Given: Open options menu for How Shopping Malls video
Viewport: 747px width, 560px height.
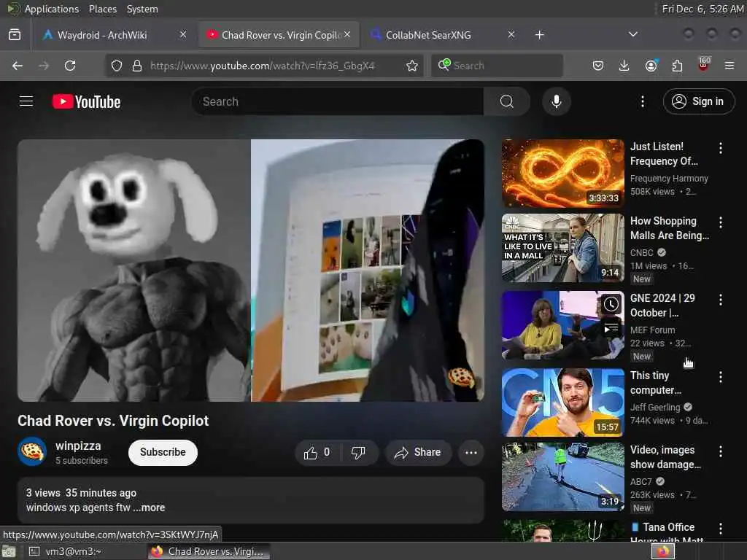Looking at the screenshot, I should tap(720, 222).
